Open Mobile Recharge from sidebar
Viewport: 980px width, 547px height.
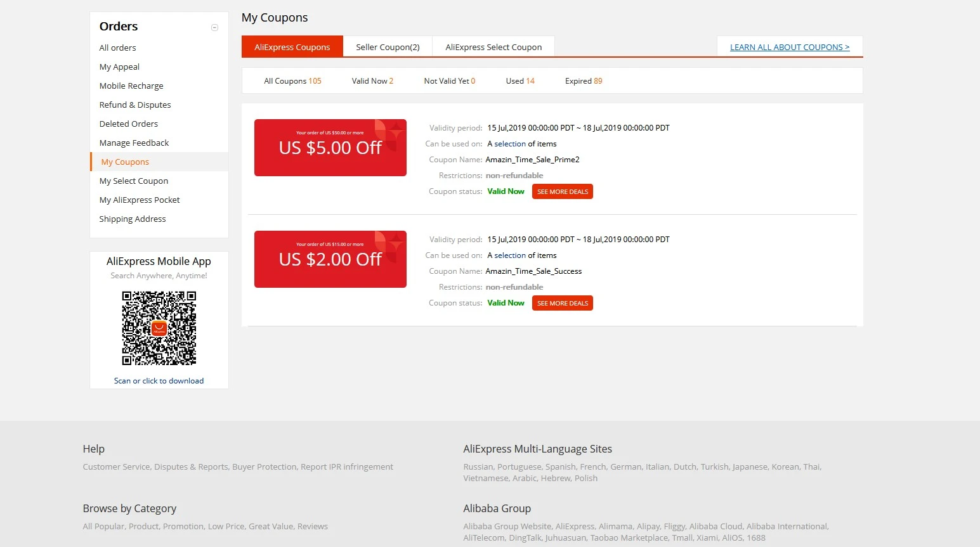click(x=131, y=86)
